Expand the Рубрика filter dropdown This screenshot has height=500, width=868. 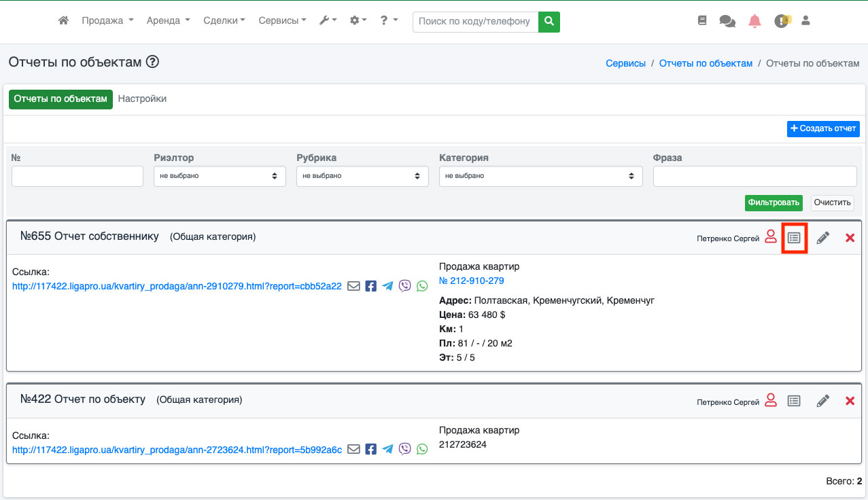[x=362, y=176]
